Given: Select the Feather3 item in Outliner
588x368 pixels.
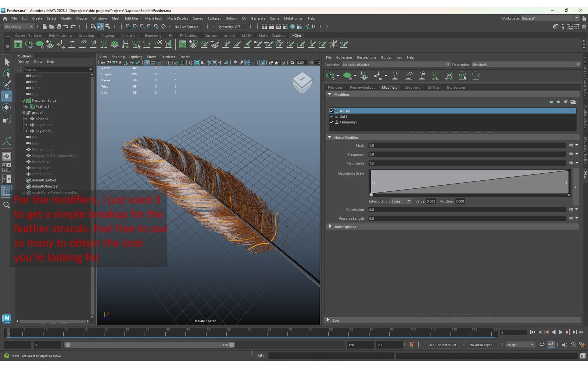Looking at the screenshot, I should pyautogui.click(x=42, y=107).
